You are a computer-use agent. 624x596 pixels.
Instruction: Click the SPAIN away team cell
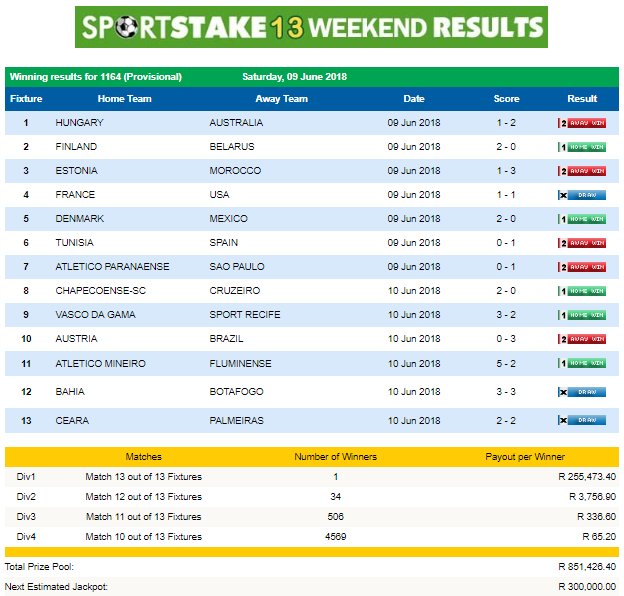tap(224, 243)
